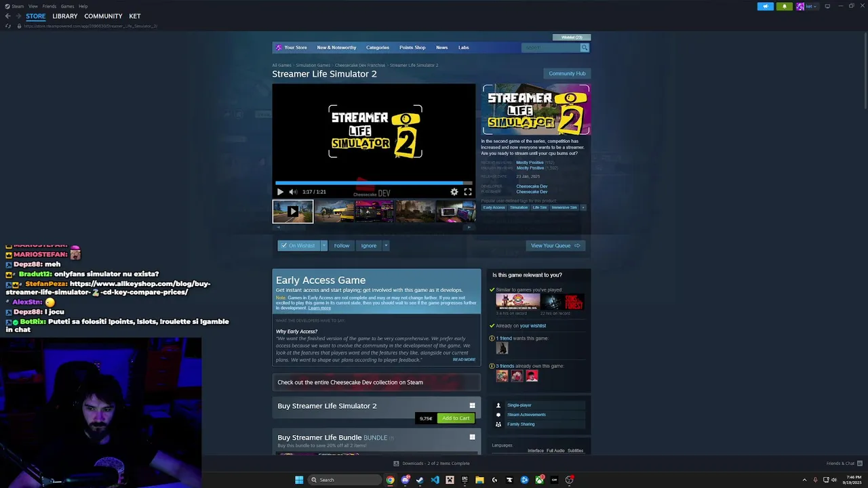Open the Community Hub
Image resolution: width=868 pixels, height=488 pixels.
pos(567,73)
